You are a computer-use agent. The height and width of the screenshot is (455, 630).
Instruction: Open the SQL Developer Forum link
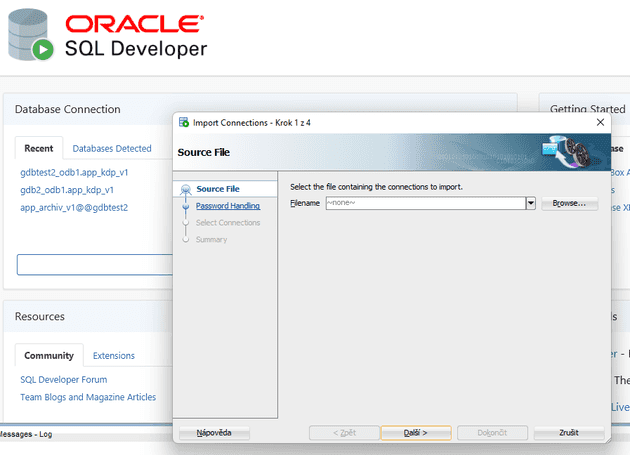pyautogui.click(x=64, y=380)
